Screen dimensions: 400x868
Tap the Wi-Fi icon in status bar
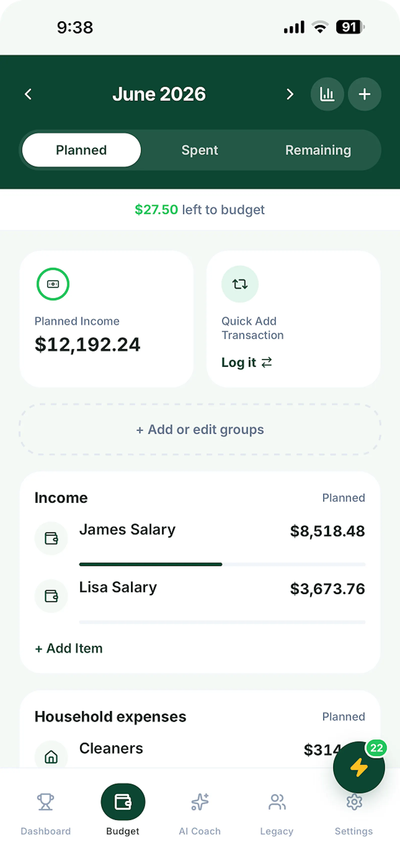pos(320,27)
